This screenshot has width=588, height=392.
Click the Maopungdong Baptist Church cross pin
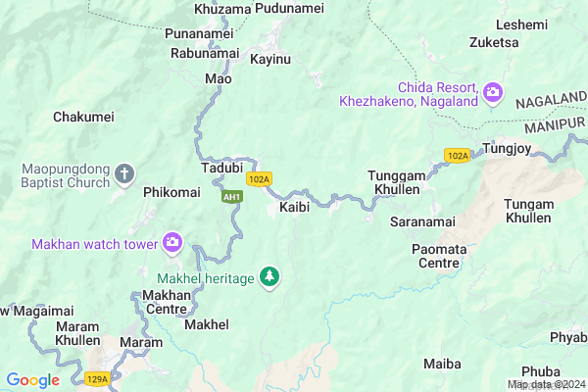click(124, 174)
